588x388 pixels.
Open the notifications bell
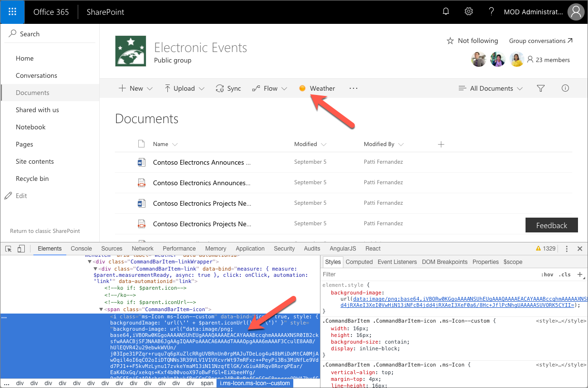(445, 11)
